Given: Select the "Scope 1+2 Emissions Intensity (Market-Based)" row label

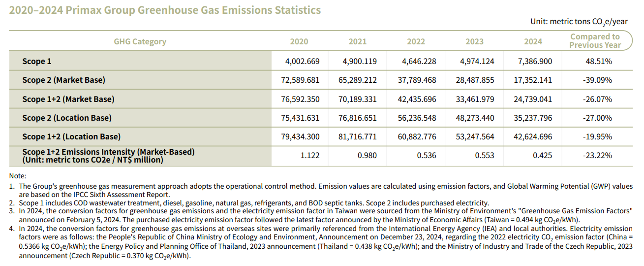Looking at the screenshot, I should (x=108, y=152).
